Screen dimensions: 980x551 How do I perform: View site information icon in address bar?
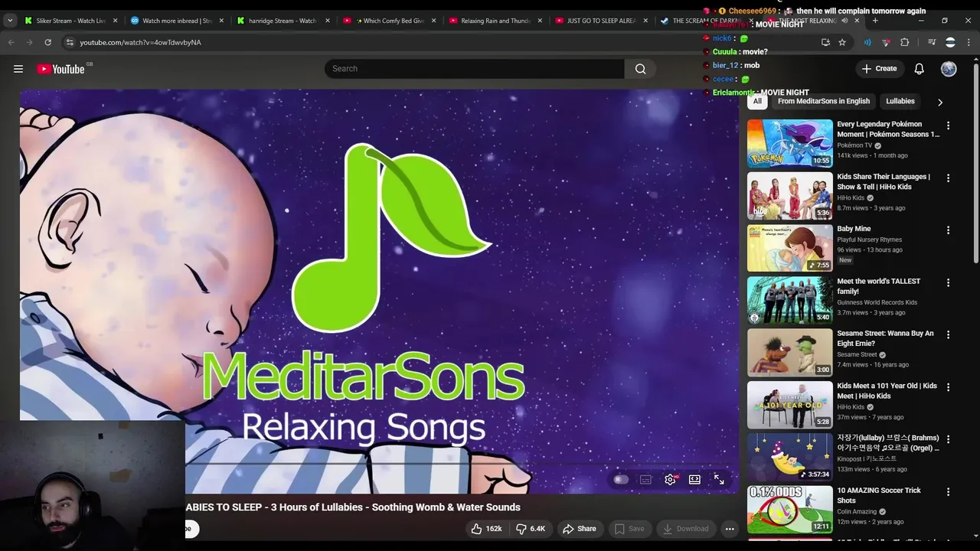click(x=69, y=42)
